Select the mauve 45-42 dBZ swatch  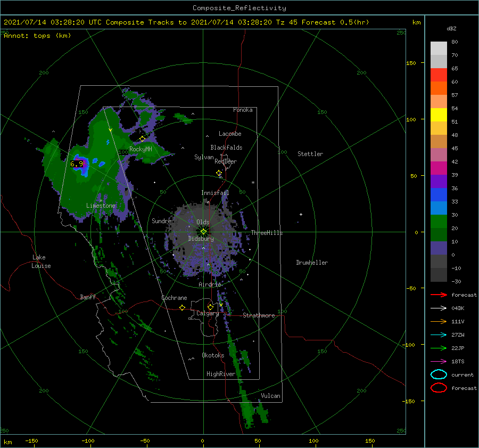[439, 154]
